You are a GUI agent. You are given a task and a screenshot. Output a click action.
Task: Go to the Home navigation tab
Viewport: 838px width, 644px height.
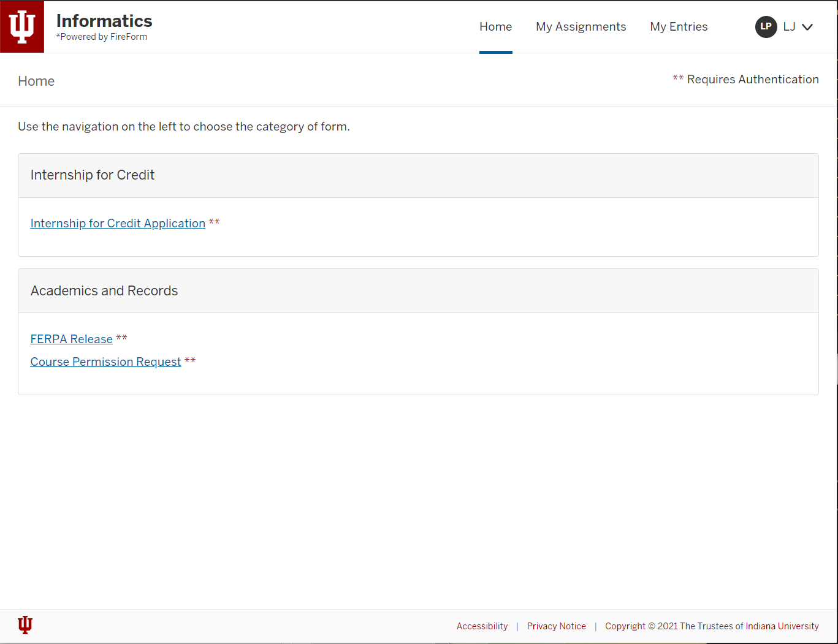pos(495,27)
